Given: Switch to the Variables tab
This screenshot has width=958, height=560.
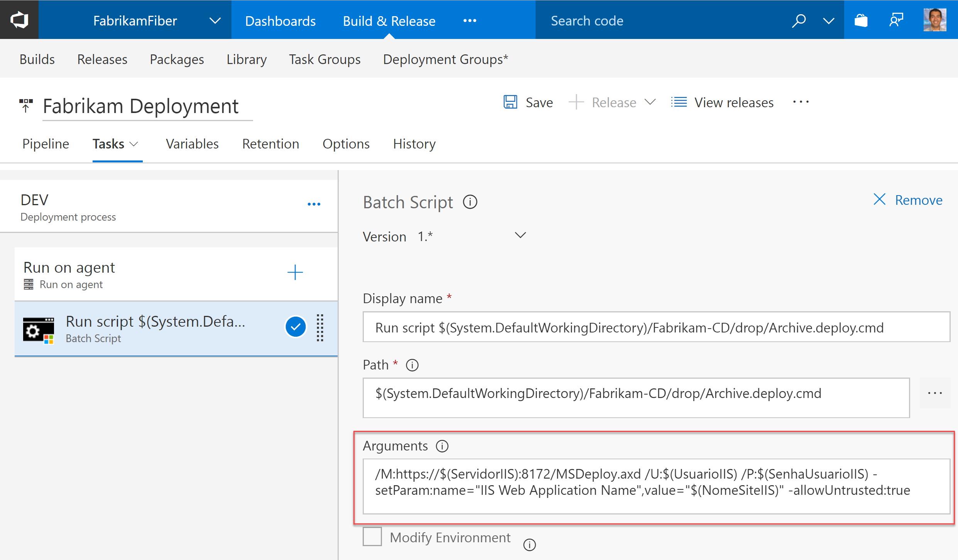Looking at the screenshot, I should 192,144.
